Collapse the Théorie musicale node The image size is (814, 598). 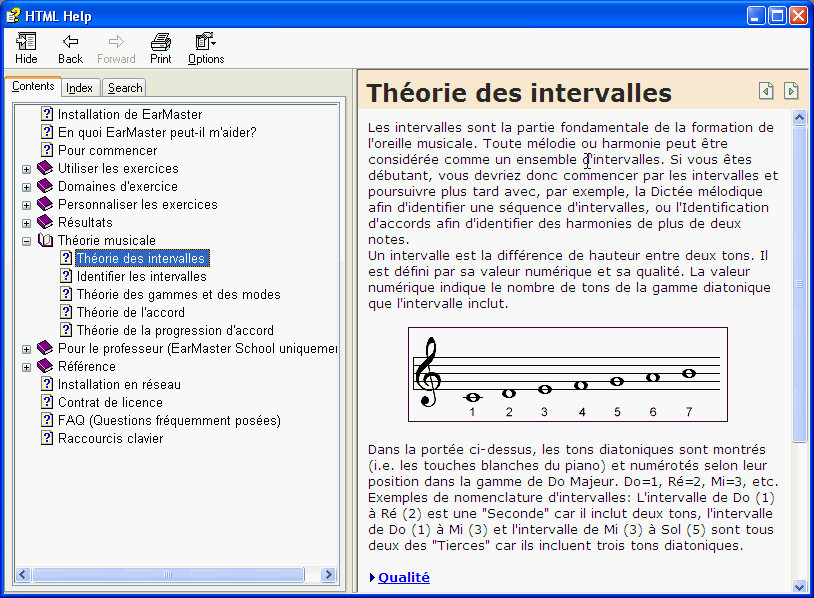[x=26, y=241]
